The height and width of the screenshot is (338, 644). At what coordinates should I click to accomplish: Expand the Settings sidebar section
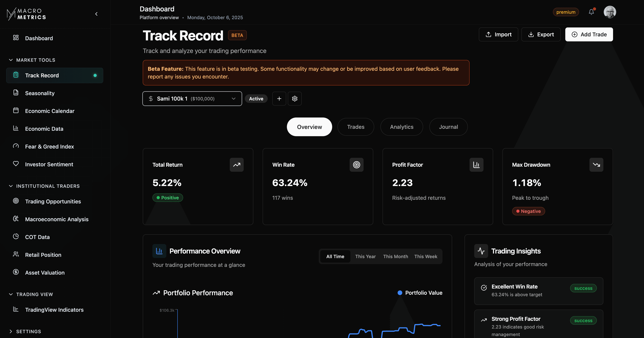pyautogui.click(x=11, y=331)
